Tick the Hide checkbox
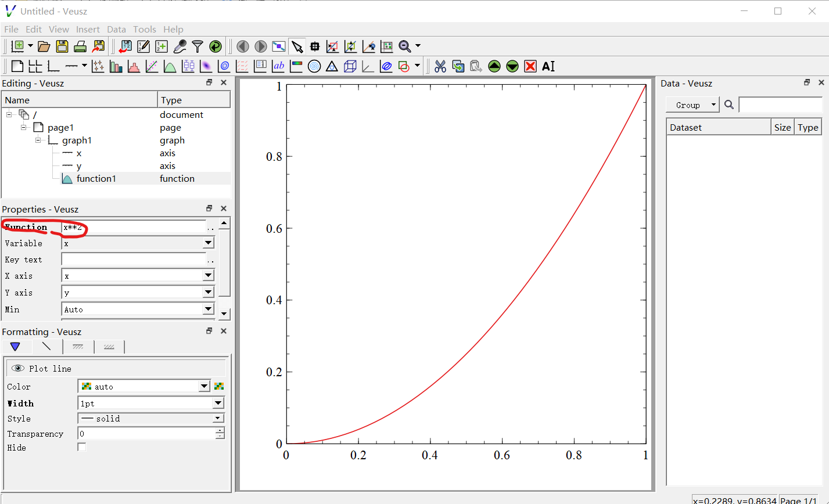The image size is (829, 504). tap(82, 447)
